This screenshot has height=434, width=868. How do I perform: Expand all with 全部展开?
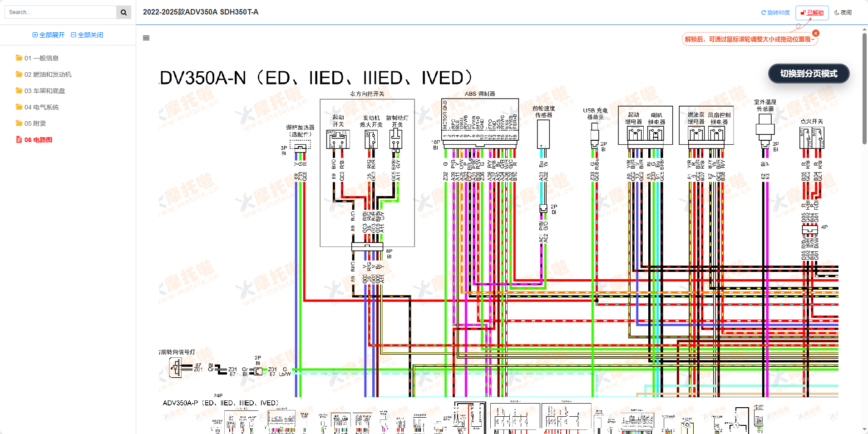pos(49,35)
